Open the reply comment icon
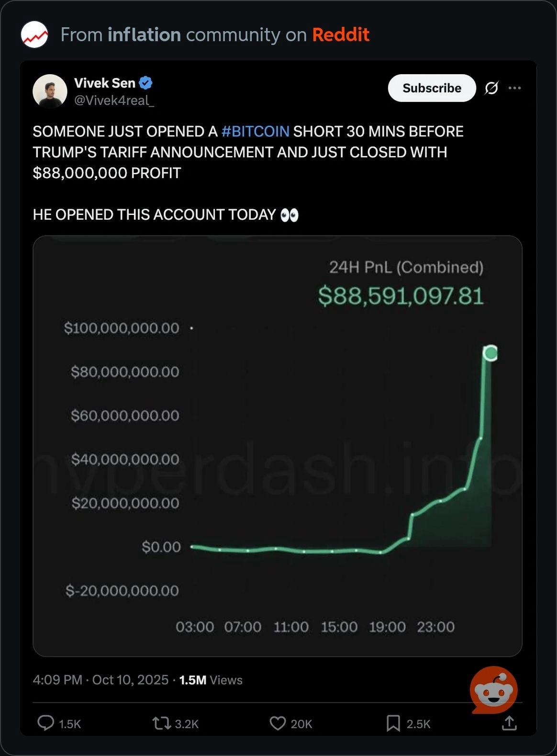The height and width of the screenshot is (756, 557). pos(46,723)
